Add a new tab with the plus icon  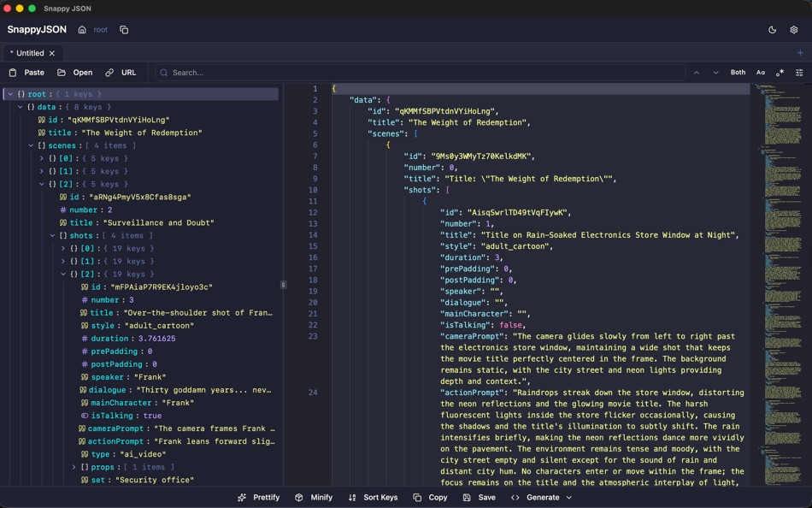pyautogui.click(x=800, y=53)
